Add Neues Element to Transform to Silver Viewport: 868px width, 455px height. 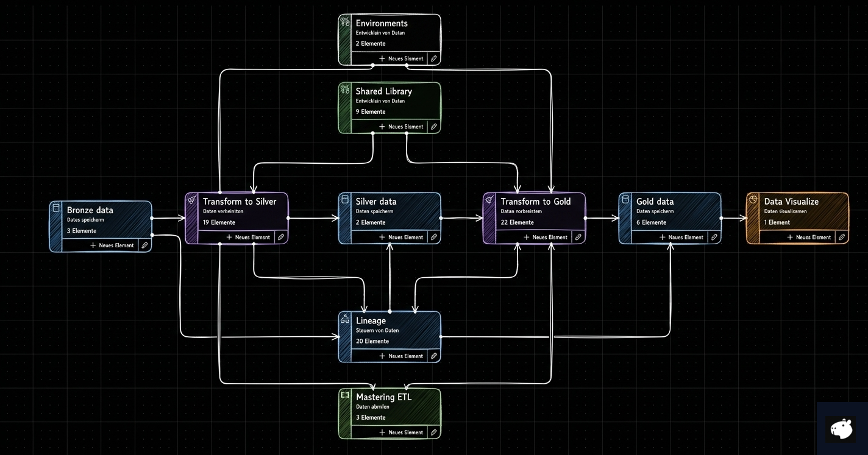(x=248, y=237)
